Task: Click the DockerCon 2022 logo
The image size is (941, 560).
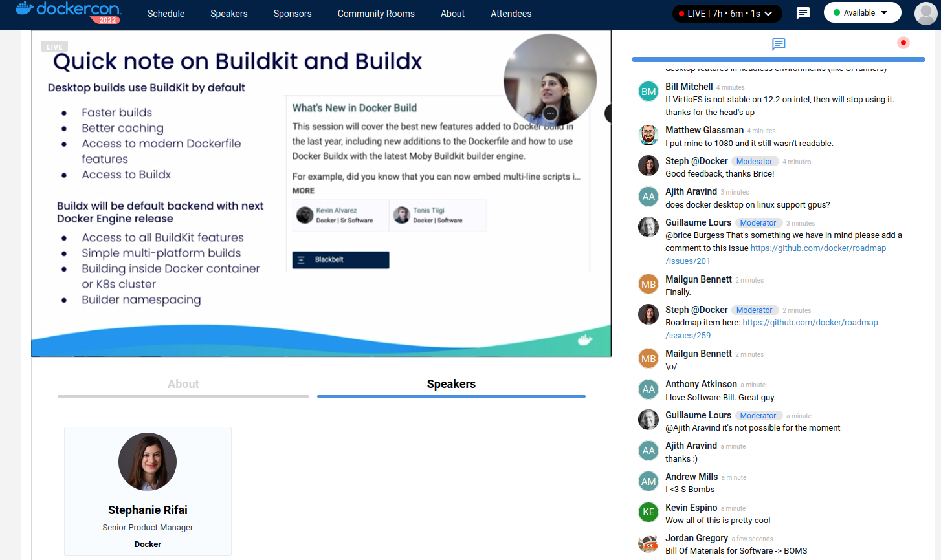Action: pos(68,12)
